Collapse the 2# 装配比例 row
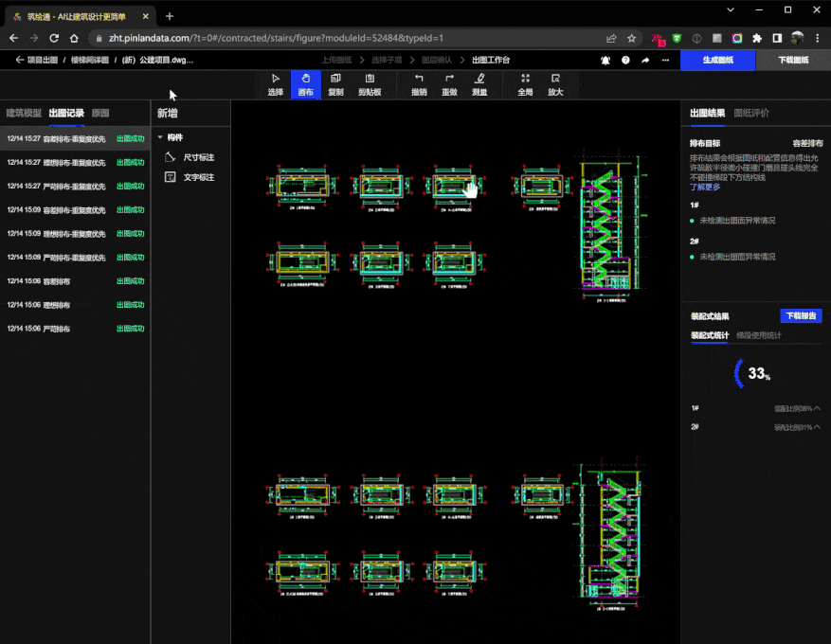831x644 pixels. tap(817, 427)
